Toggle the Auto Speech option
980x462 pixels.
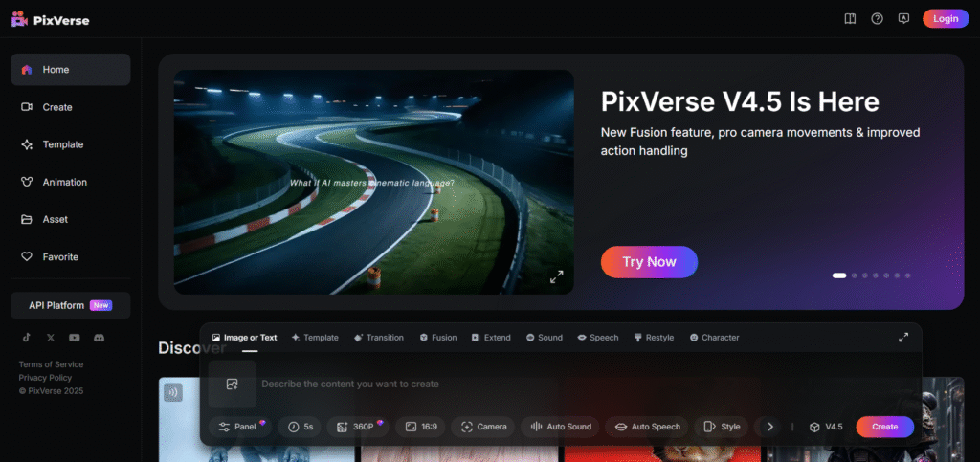coord(647,427)
